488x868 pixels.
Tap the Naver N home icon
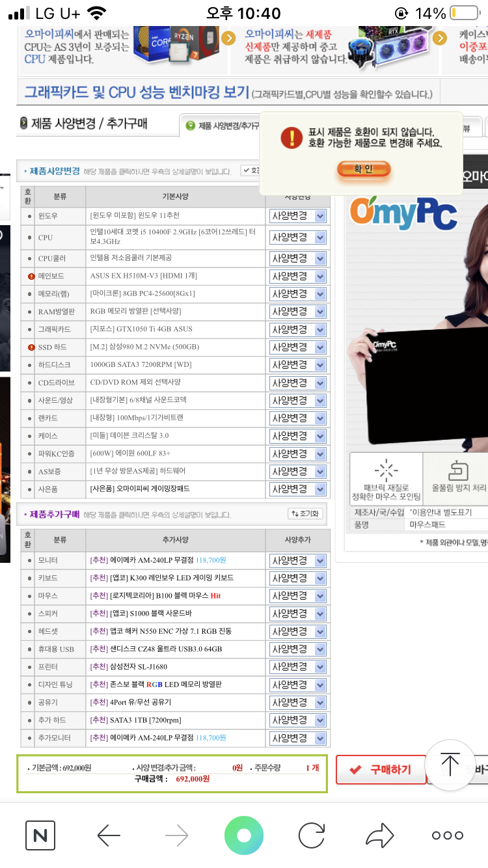tap(40, 835)
